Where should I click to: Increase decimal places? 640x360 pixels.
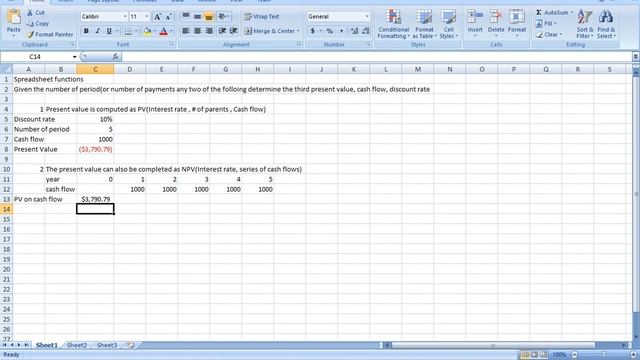354,31
